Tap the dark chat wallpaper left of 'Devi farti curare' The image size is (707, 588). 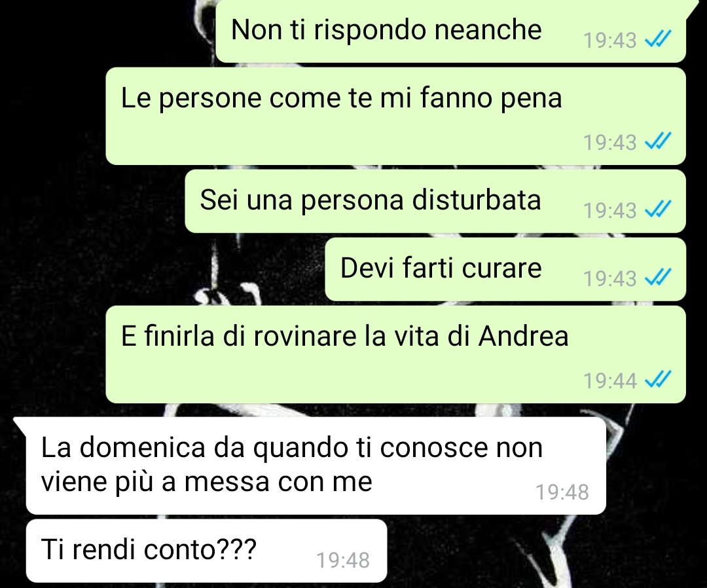(x=136, y=269)
